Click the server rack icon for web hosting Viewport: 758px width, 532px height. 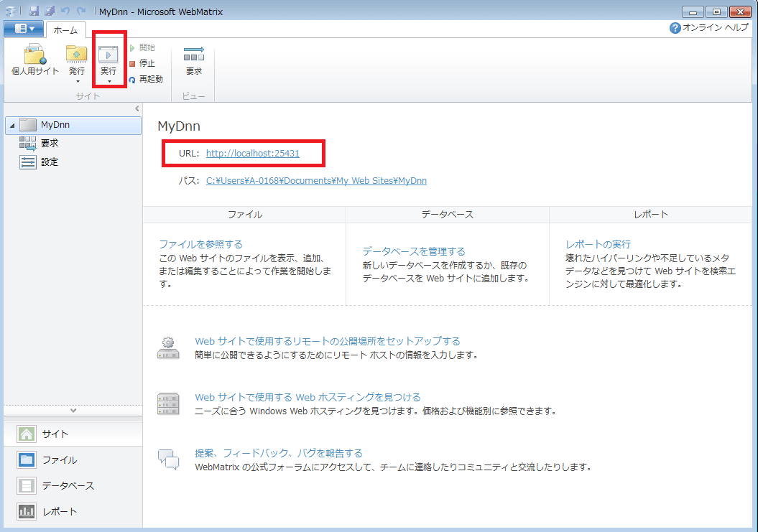(x=168, y=404)
